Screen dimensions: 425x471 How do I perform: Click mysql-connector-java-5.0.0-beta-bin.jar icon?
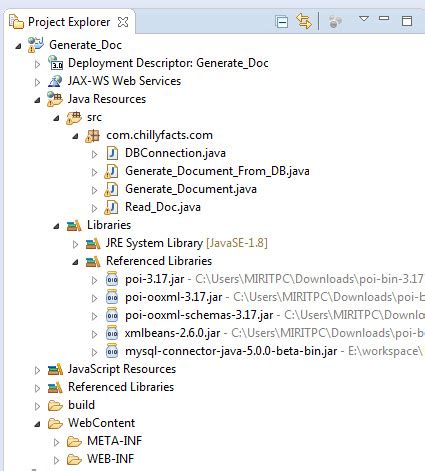click(112, 351)
